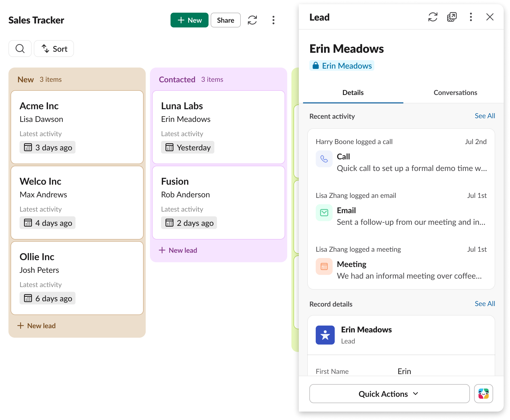Open the Slackbot assistant icon button
This screenshot has height=420, width=510.
tap(484, 394)
